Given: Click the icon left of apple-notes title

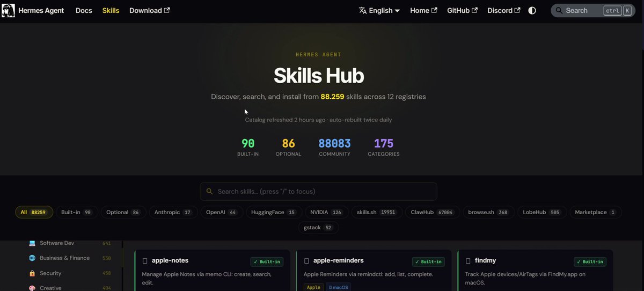Looking at the screenshot, I should click(x=145, y=261).
